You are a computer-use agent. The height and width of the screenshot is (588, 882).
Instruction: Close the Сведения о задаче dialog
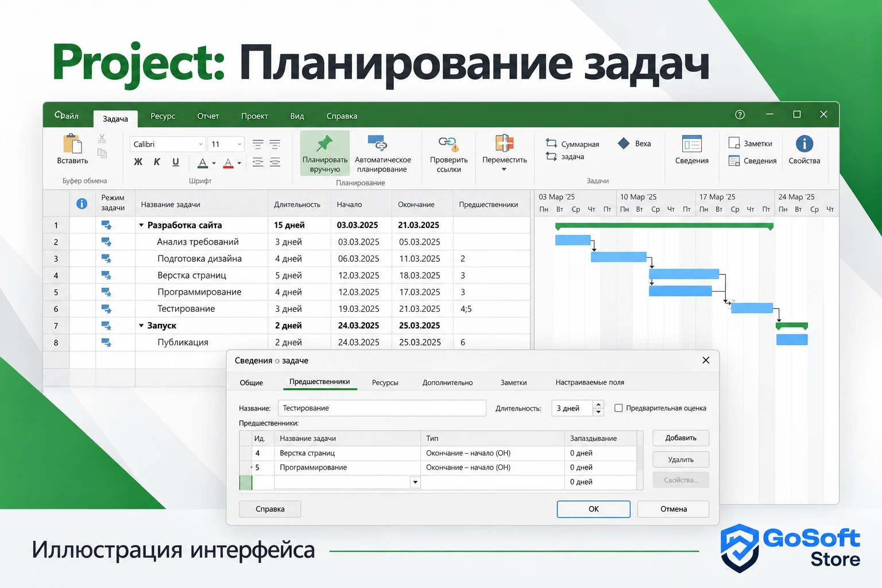[706, 360]
